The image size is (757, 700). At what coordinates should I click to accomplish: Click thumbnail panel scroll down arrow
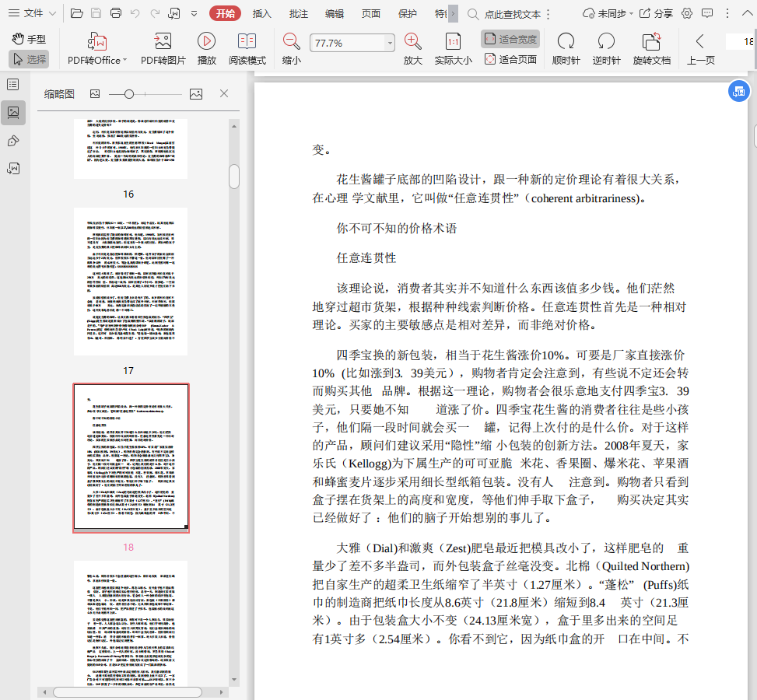click(x=234, y=679)
